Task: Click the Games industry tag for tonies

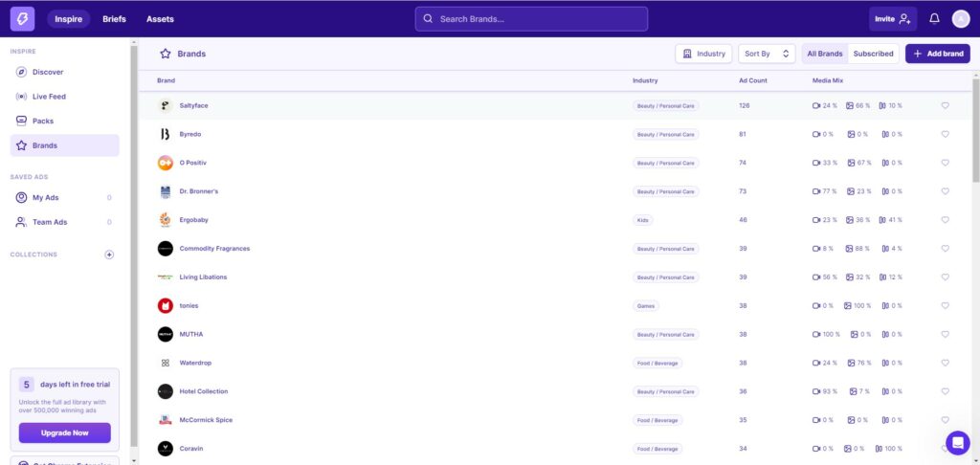Action: (646, 305)
